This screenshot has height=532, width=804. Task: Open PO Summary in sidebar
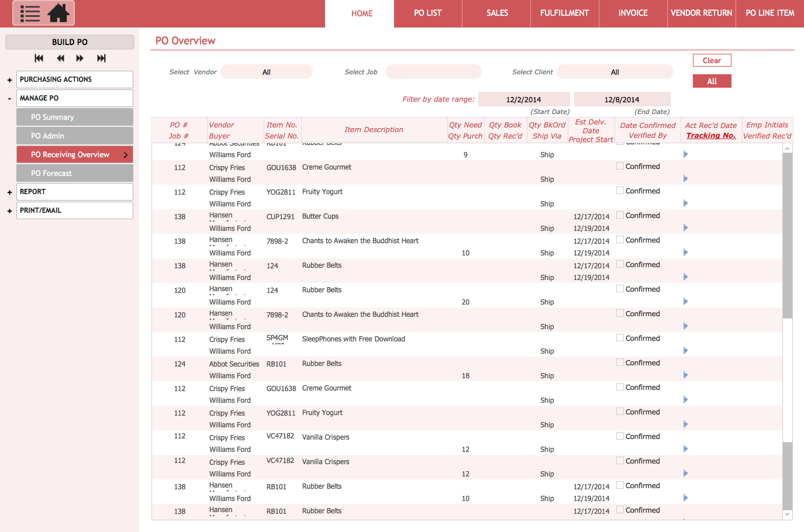[75, 117]
